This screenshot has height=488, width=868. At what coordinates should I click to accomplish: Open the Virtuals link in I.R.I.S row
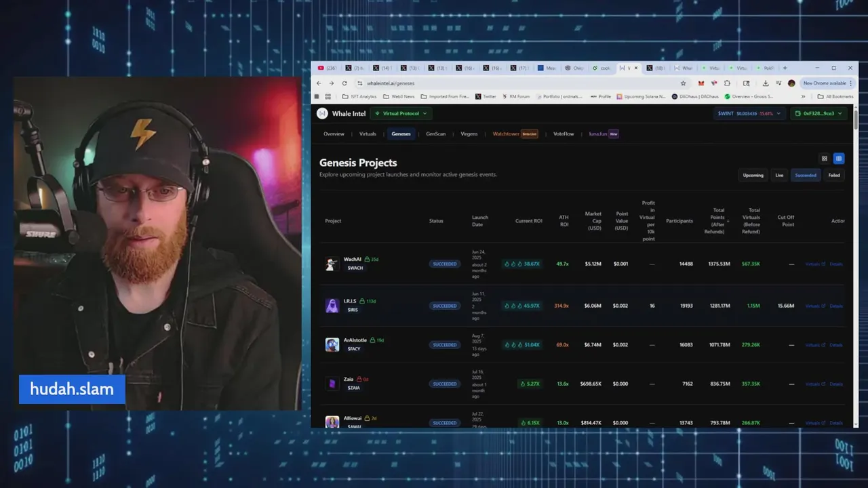(x=815, y=306)
